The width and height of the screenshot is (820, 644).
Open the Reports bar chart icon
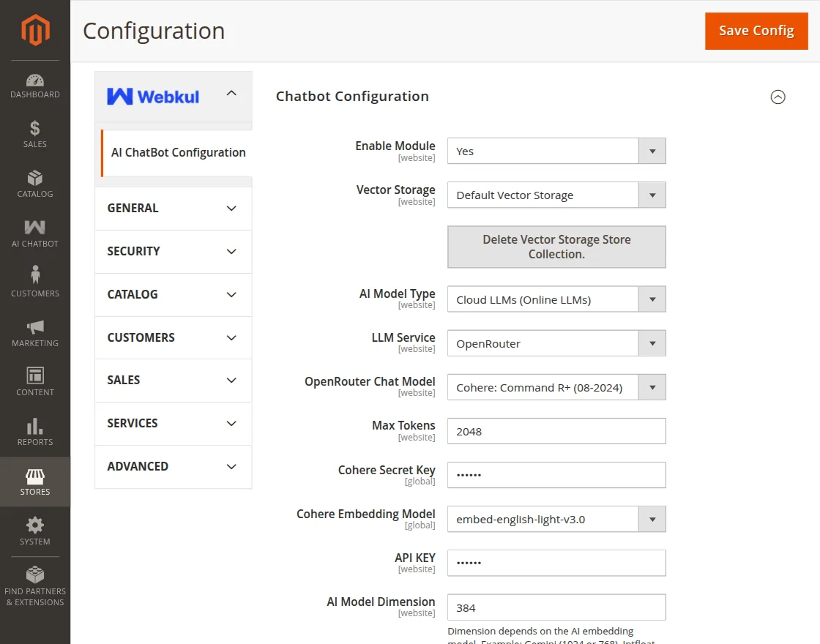coord(35,427)
